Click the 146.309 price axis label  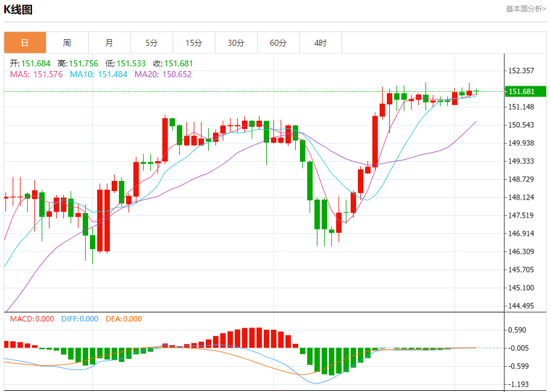click(521, 251)
